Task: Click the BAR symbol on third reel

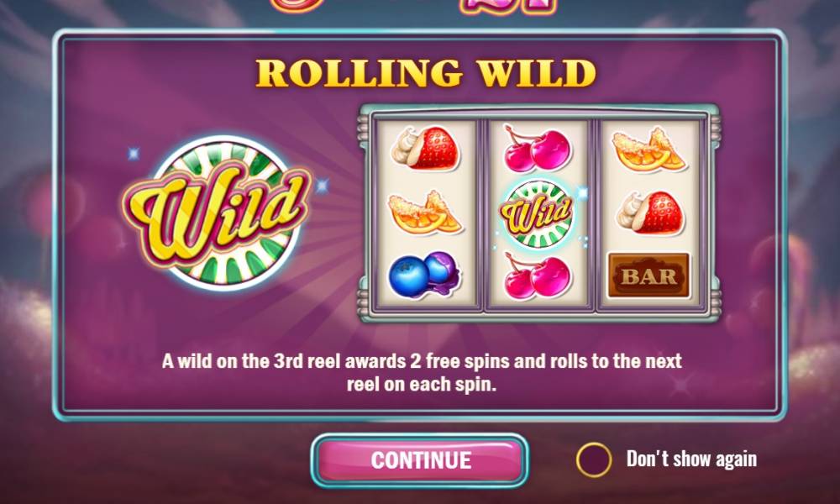Action: (648, 276)
